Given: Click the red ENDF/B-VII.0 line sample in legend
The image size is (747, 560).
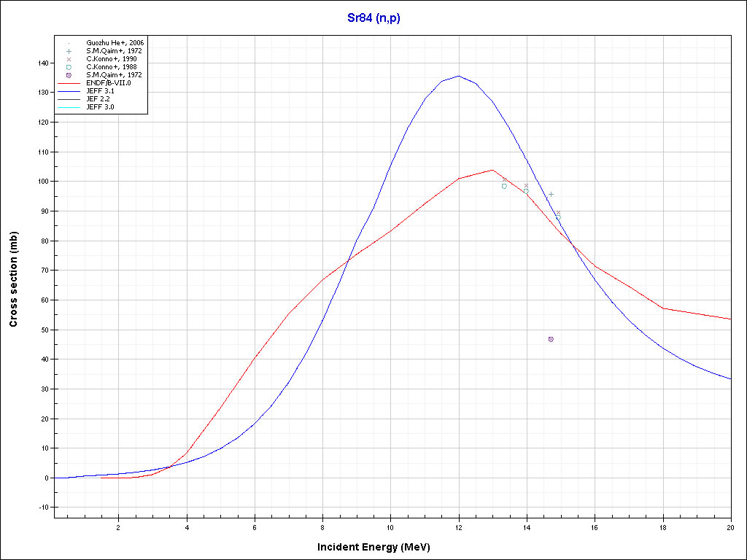Looking at the screenshot, I should point(69,83).
